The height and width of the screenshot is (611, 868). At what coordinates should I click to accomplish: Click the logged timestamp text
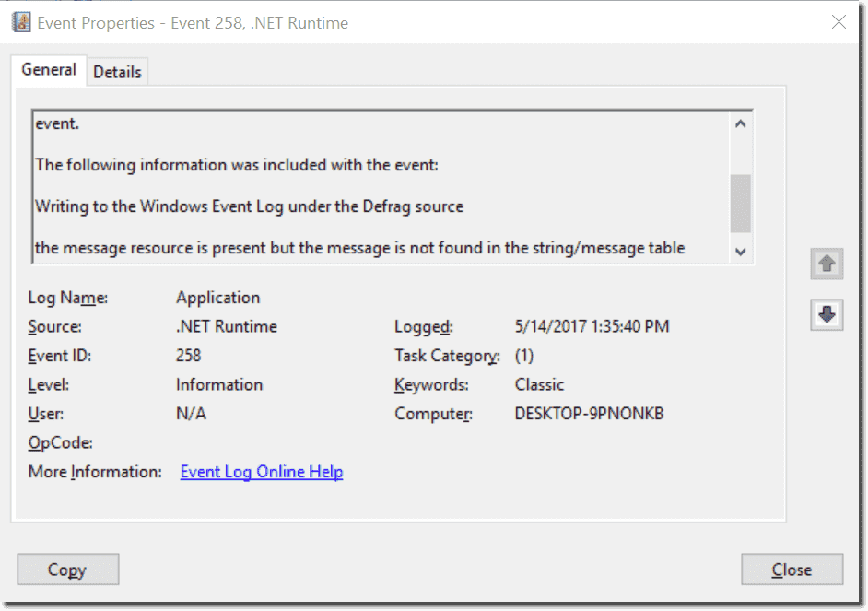click(592, 326)
